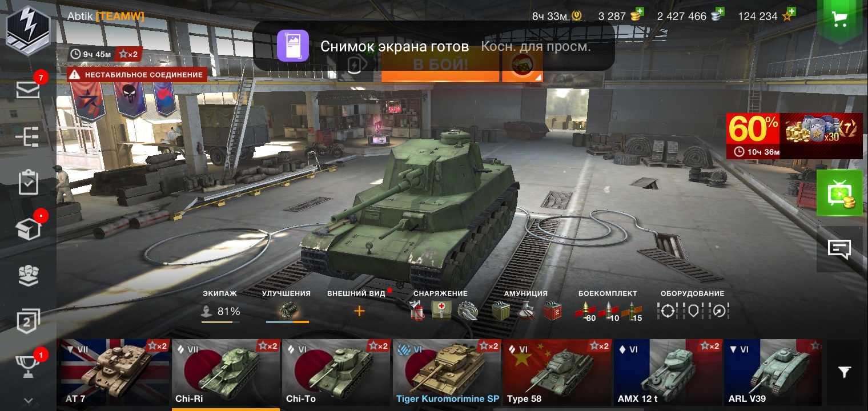868x411 pixels.
Task: Add gold with the green plus
Action: [640, 11]
